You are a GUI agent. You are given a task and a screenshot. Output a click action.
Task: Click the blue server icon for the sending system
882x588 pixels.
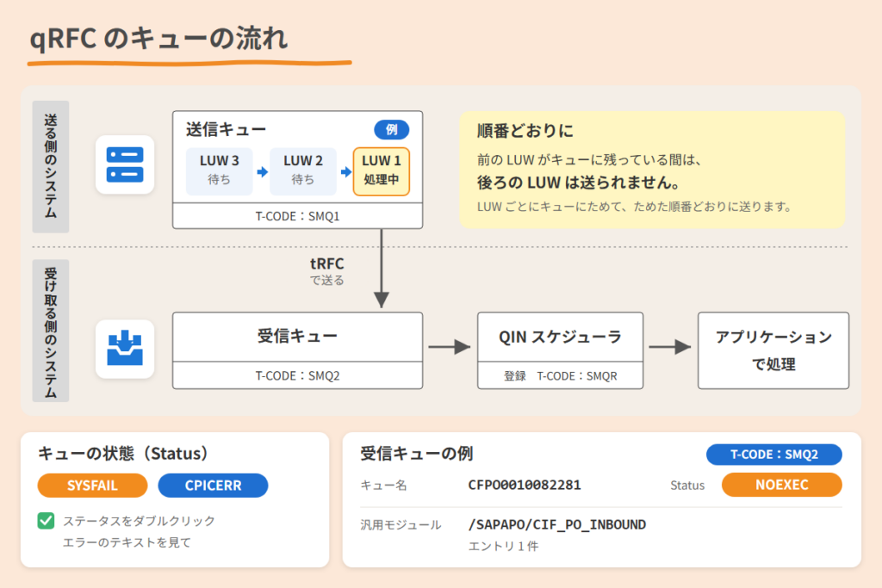tap(125, 164)
